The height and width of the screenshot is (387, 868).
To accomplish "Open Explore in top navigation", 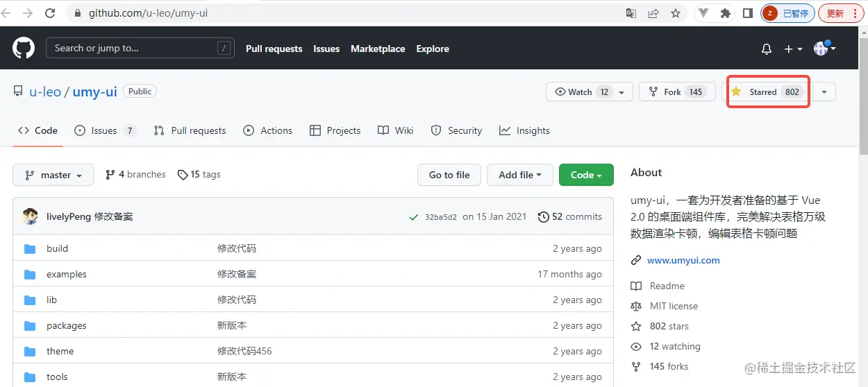I will [x=433, y=49].
